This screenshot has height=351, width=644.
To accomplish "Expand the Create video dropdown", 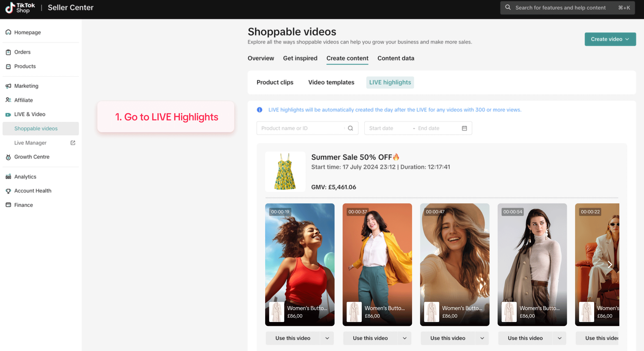I will (610, 39).
